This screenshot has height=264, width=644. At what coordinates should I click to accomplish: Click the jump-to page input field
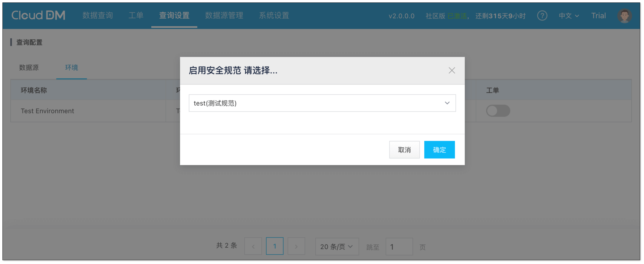coord(399,247)
